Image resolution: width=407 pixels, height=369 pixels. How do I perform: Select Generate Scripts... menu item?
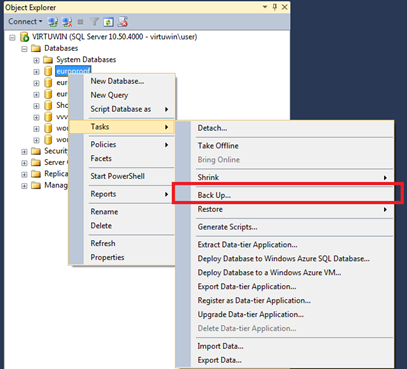pos(285,227)
